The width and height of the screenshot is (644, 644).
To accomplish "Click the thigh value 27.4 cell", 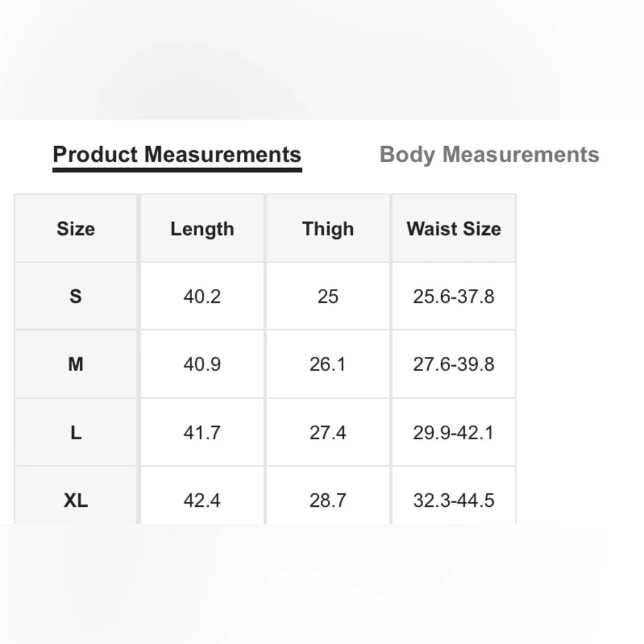I will coord(328,433).
